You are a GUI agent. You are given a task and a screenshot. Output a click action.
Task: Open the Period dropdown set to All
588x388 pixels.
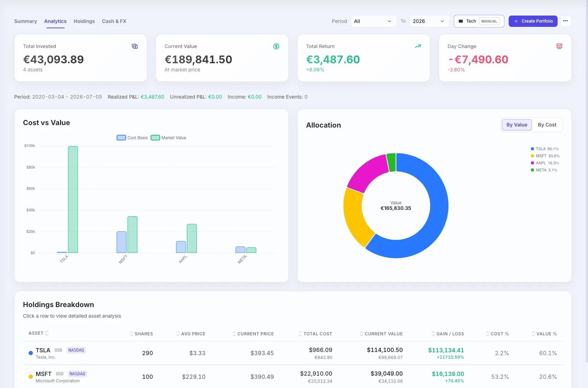[374, 21]
